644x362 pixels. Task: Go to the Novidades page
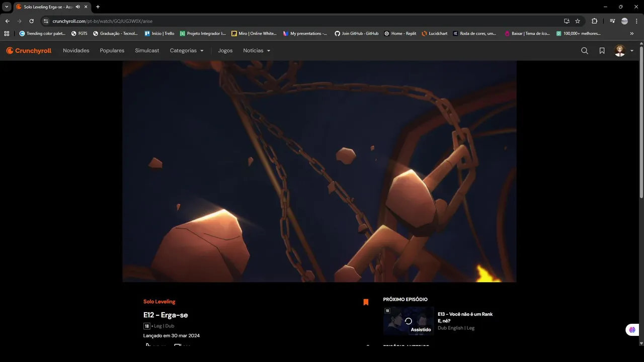click(x=76, y=51)
